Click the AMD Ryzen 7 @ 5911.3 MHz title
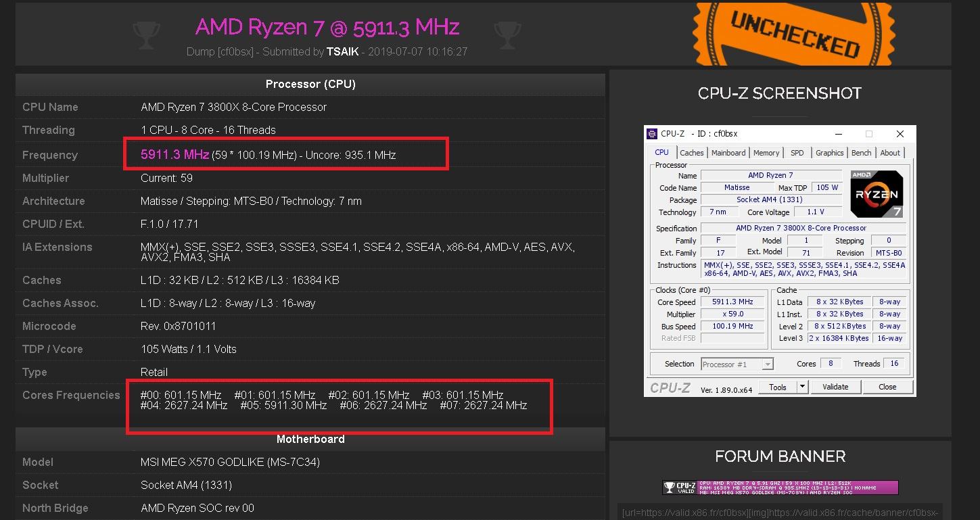 click(x=327, y=27)
